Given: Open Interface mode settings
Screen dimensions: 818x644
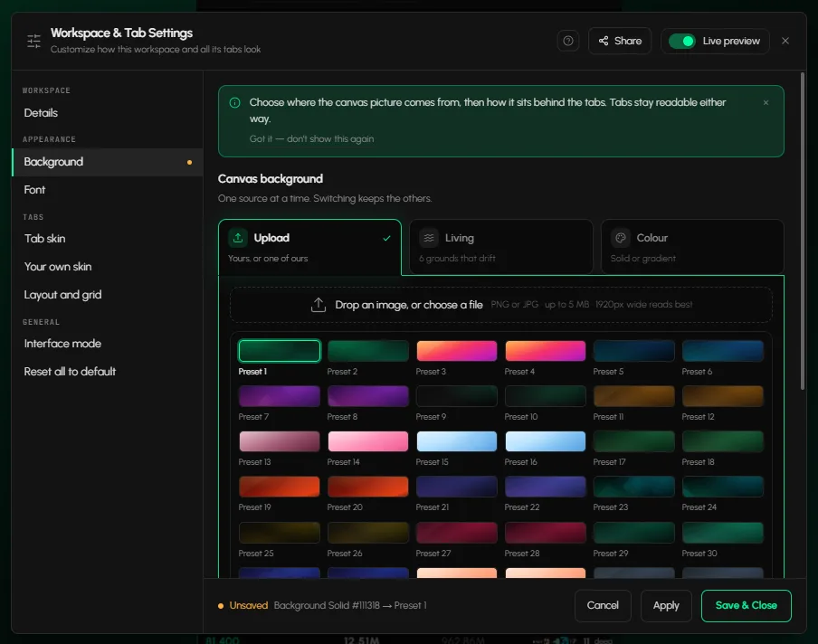Looking at the screenshot, I should point(108,344).
